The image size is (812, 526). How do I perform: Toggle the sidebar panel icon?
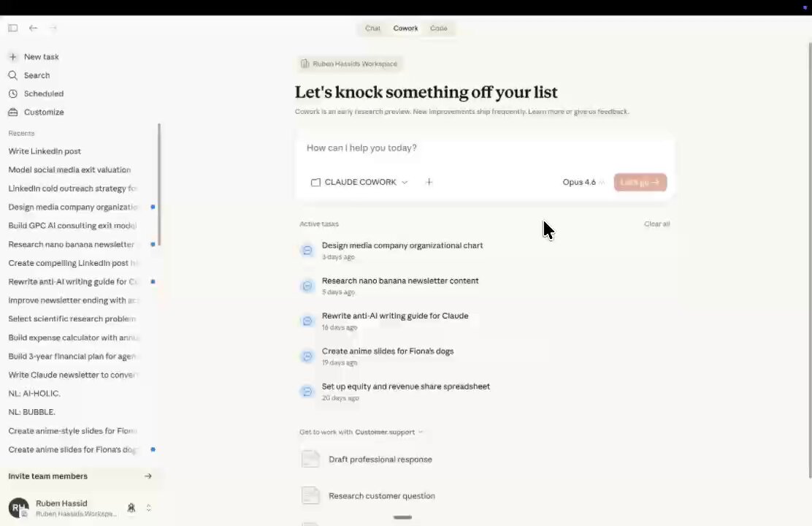pos(13,28)
